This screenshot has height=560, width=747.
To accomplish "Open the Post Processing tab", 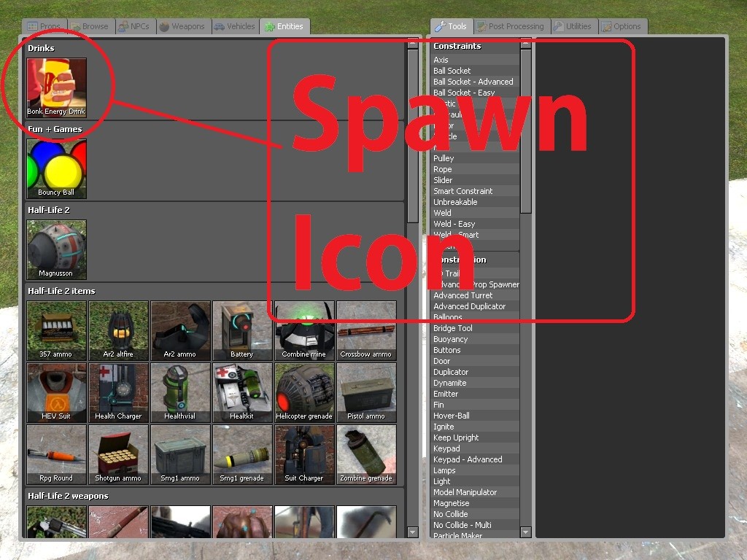I will click(x=510, y=26).
